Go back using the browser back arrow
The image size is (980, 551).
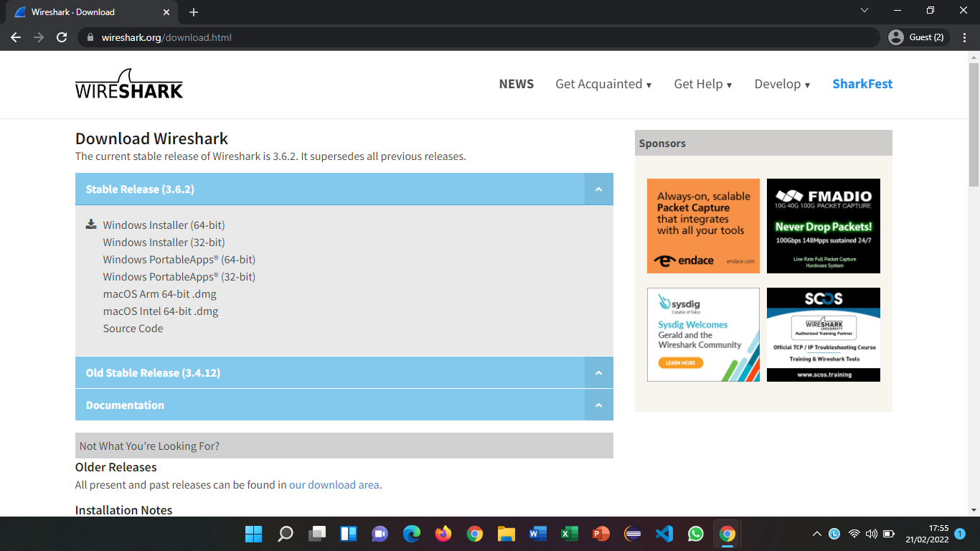[x=16, y=37]
